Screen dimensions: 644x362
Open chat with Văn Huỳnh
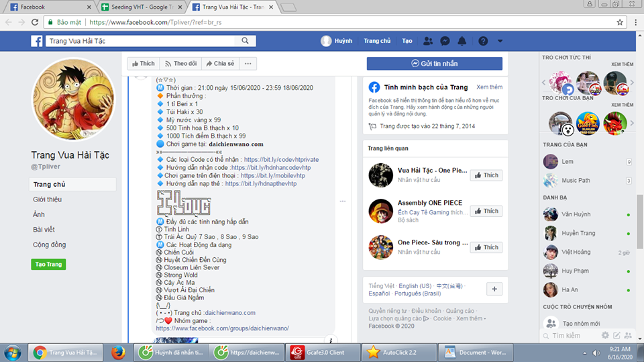point(588,214)
